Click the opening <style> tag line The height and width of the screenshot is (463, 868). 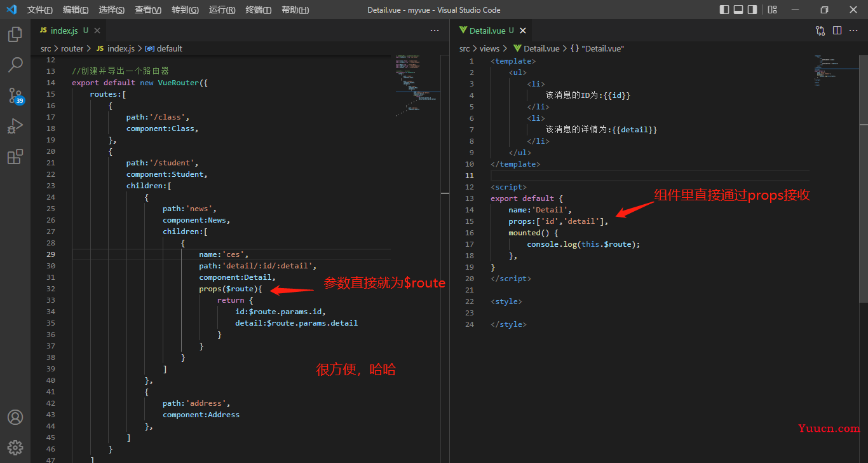(x=506, y=301)
